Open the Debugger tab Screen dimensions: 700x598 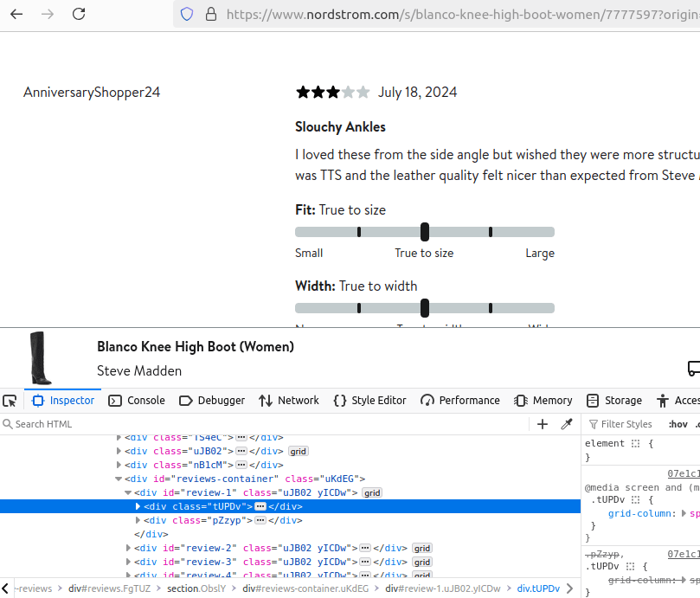(x=212, y=401)
